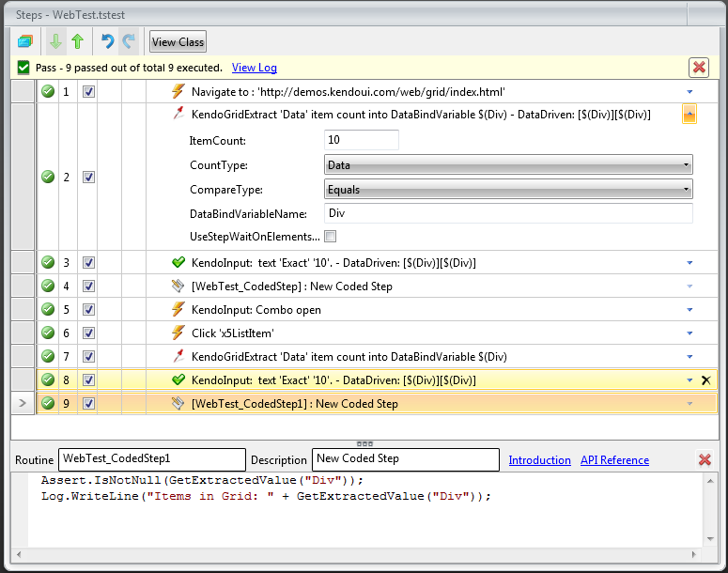Click the ItemCount input field

(362, 140)
